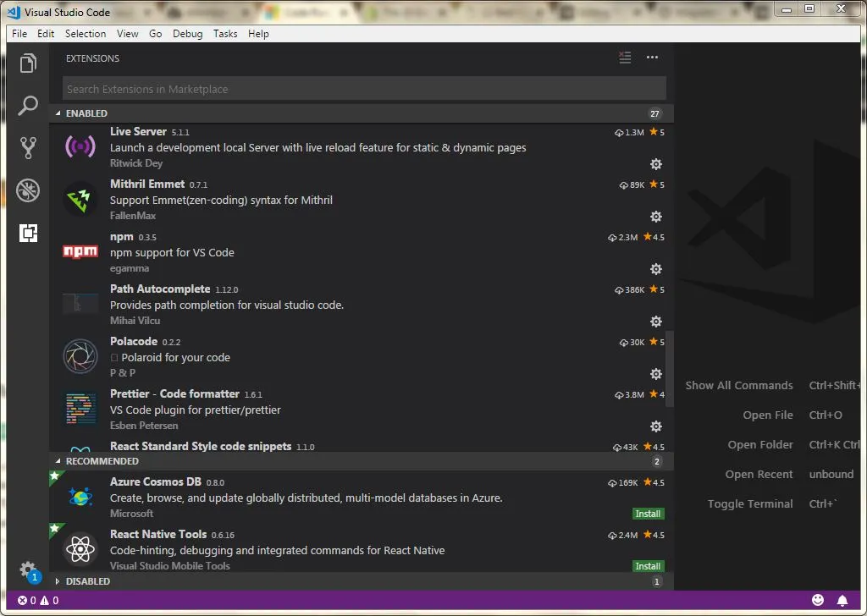Click Show All Commands hint text
Image resolution: width=867 pixels, height=616 pixels.
pyautogui.click(x=739, y=386)
